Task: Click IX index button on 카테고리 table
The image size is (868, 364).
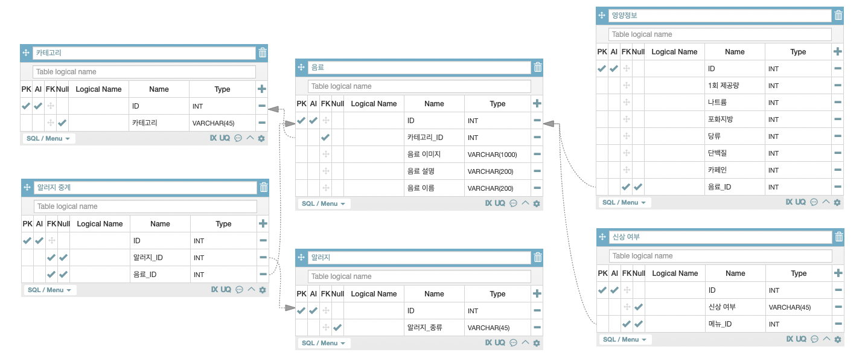Action: tap(213, 138)
